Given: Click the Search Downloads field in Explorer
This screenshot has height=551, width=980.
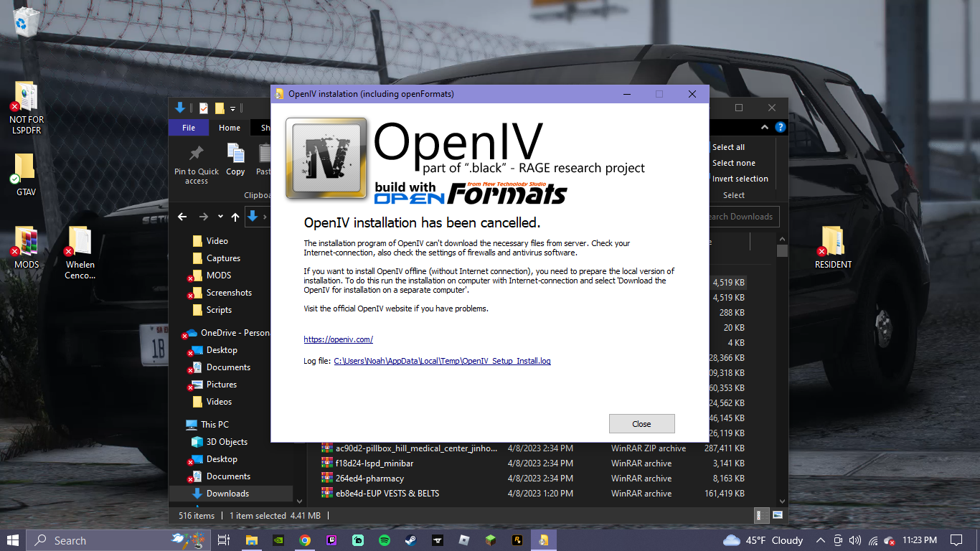Looking at the screenshot, I should pyautogui.click(x=743, y=217).
